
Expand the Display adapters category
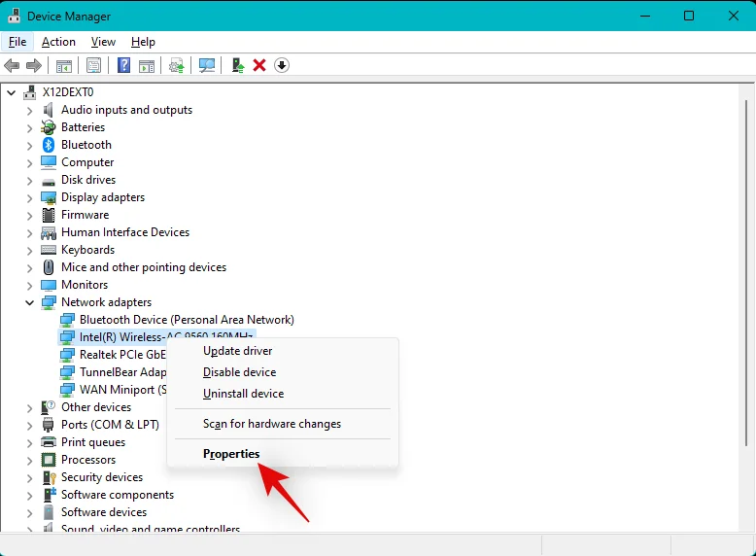tap(29, 197)
